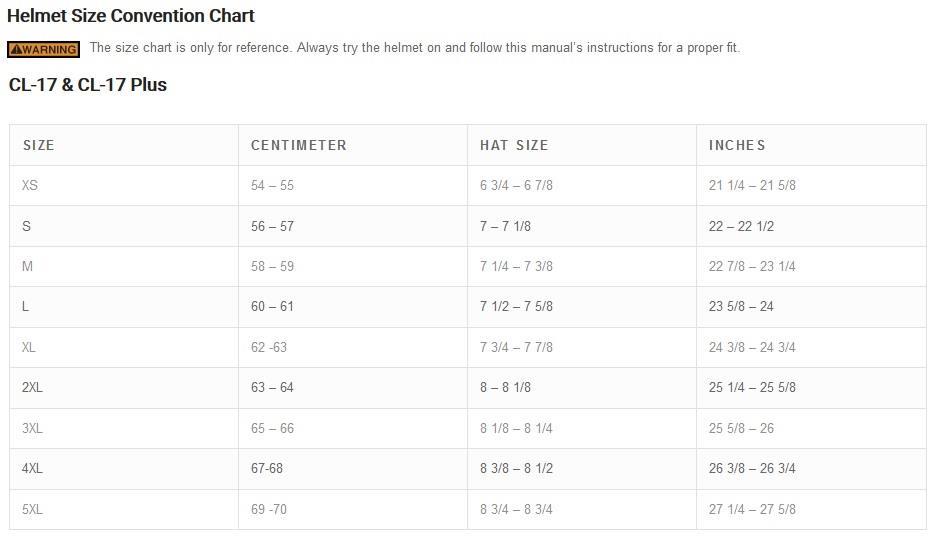The image size is (937, 542).
Task: Click hat size 7 1/2 – 7 5/8
Action: tap(516, 307)
